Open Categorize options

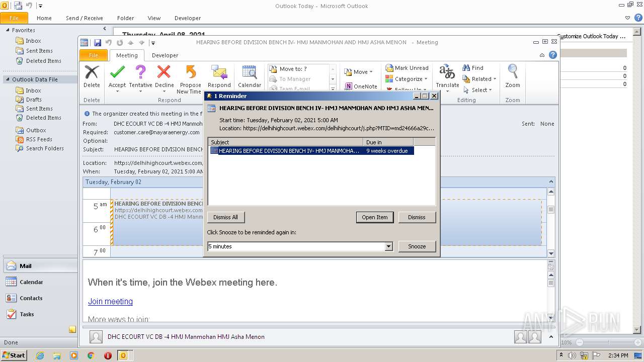pyautogui.click(x=407, y=79)
